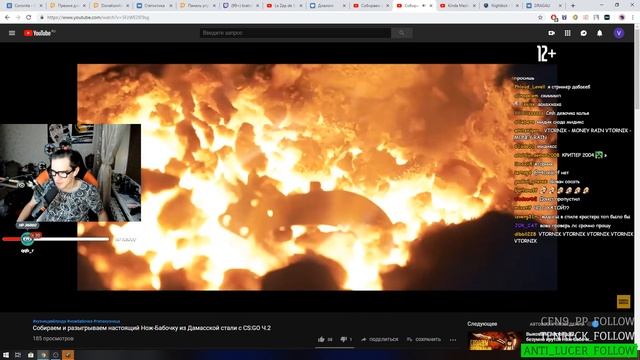Click the Поделиться share button
The height and width of the screenshot is (360, 640).
pyautogui.click(x=380, y=339)
